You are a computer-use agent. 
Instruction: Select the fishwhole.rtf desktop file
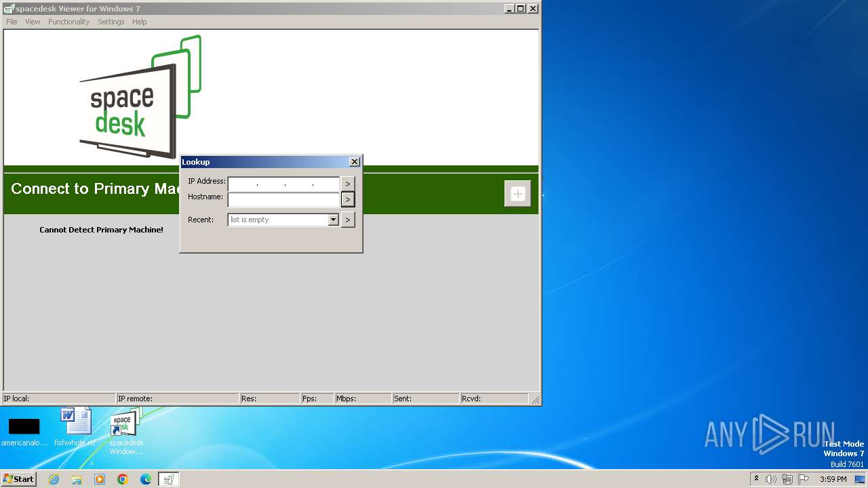pyautogui.click(x=75, y=427)
